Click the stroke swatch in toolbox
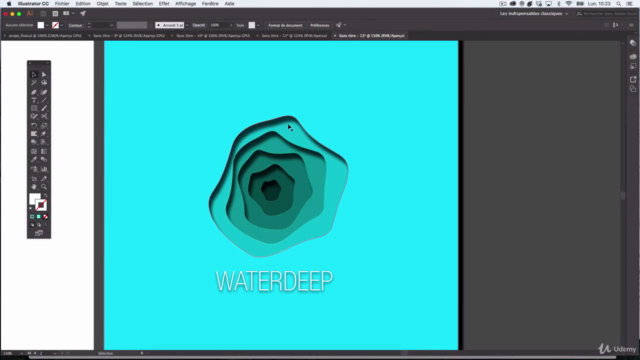This screenshot has height=360, width=640. coord(41,205)
